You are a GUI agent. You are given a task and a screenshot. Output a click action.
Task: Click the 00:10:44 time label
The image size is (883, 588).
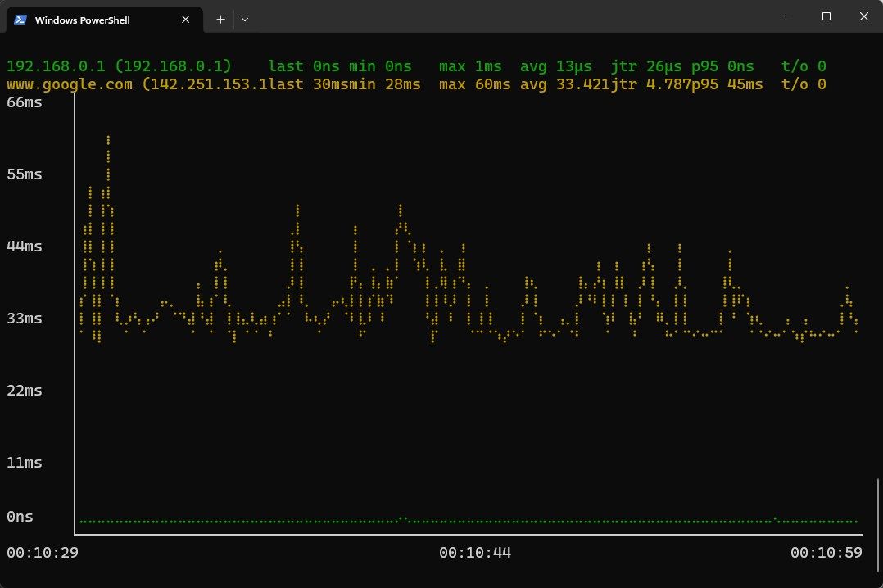point(475,553)
